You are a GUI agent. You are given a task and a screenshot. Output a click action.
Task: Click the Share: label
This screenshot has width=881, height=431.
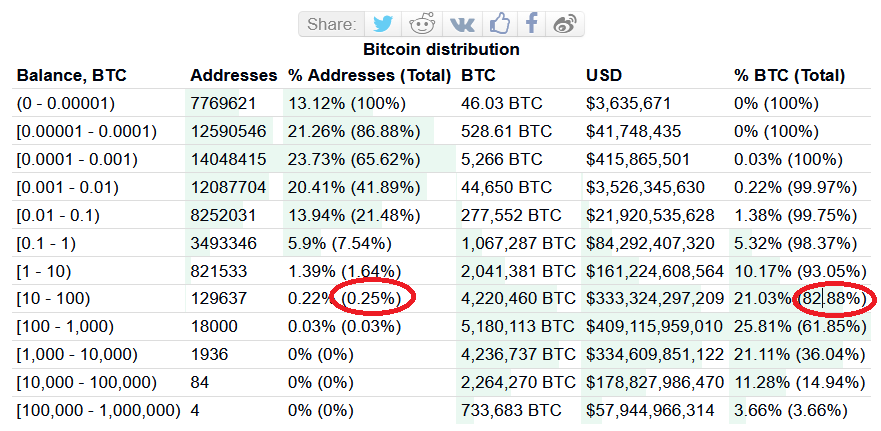pyautogui.click(x=331, y=25)
